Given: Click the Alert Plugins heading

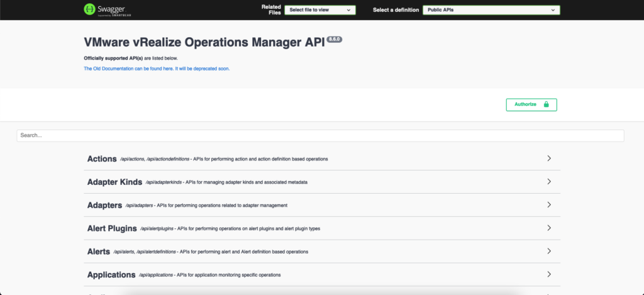Looking at the screenshot, I should (x=112, y=228).
